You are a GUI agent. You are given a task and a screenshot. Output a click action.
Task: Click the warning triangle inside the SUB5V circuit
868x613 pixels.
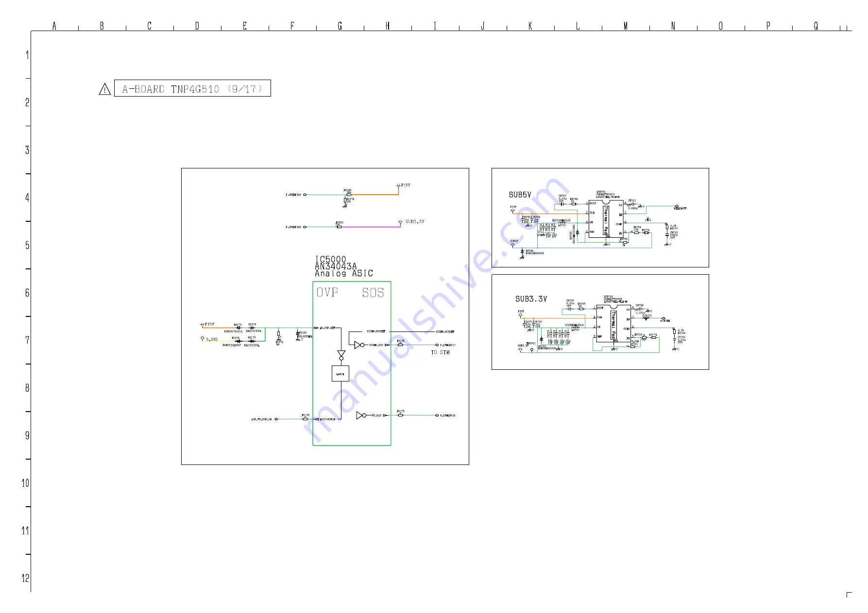[x=648, y=219]
